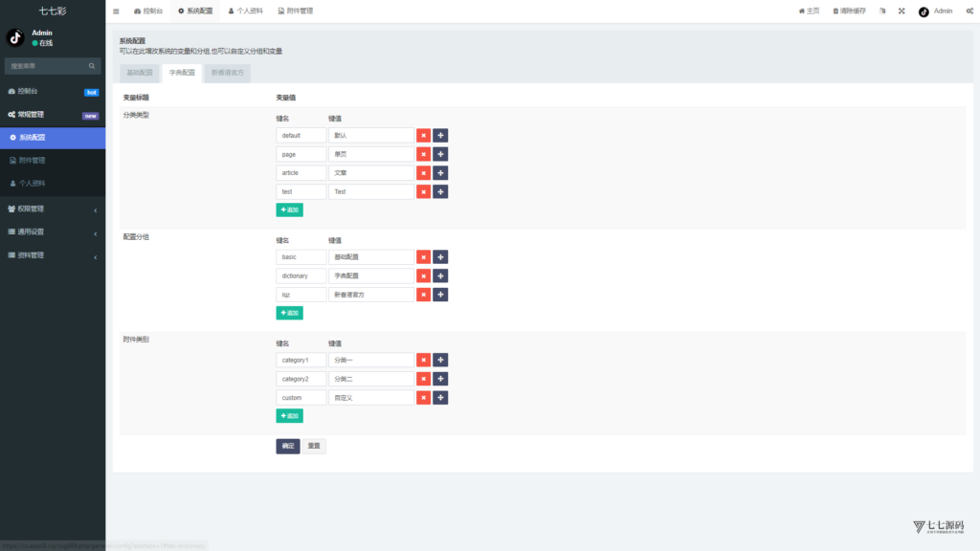Click the search magnifier in sidebar search
This screenshot has width=980, height=551.
coord(92,66)
